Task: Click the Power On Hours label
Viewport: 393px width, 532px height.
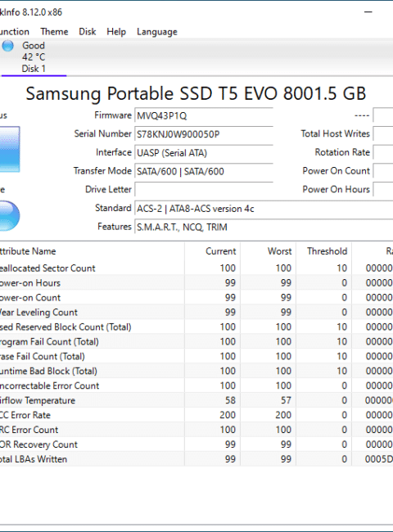Action: 337,189
